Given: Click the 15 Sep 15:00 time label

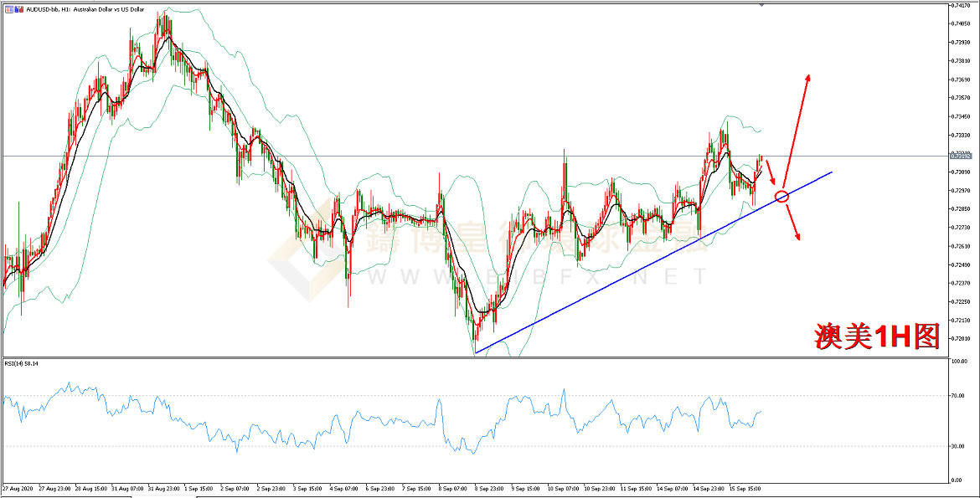Looking at the screenshot, I should click(743, 487).
